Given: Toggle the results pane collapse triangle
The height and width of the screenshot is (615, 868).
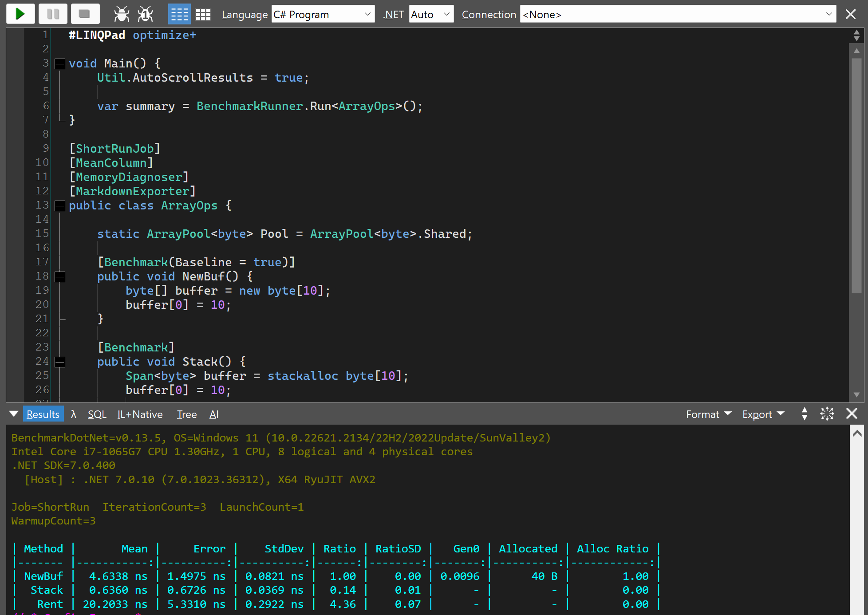Looking at the screenshot, I should [x=14, y=414].
